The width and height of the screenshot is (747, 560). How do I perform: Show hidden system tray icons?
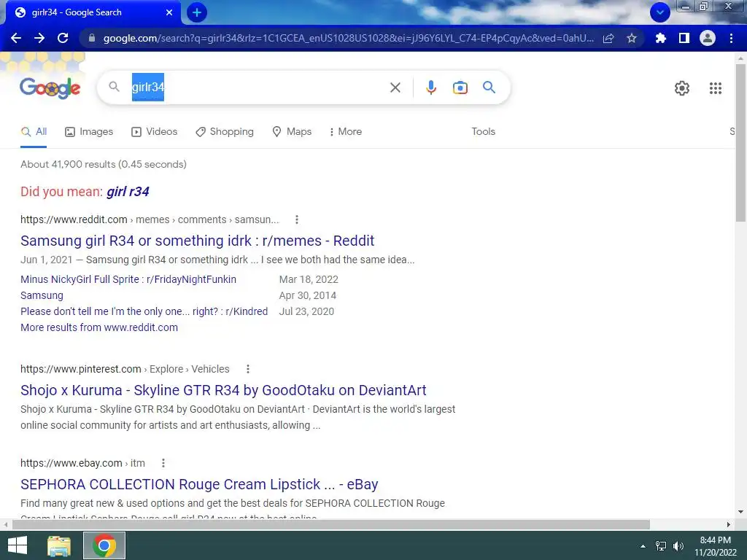tap(643, 546)
